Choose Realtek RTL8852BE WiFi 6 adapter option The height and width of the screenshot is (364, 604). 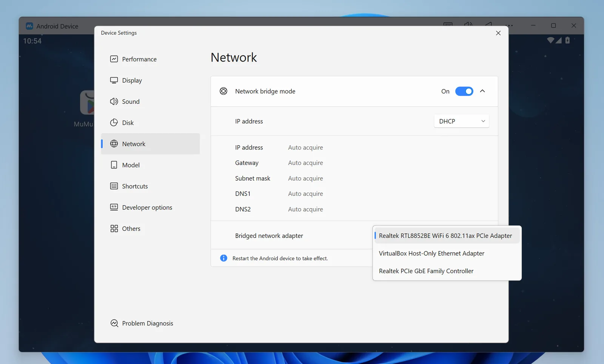[x=447, y=236]
